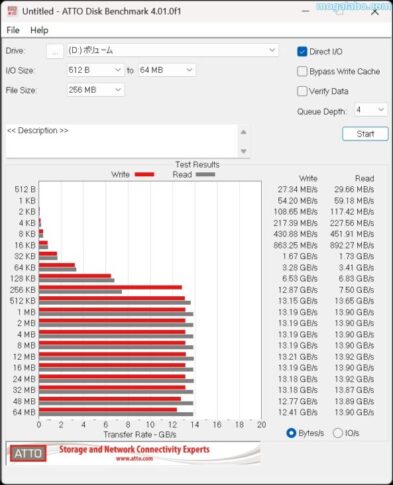Image resolution: width=393 pixels, height=485 pixels.
Task: Click the 256 KB read value 7.50 GB/s
Action: 356,290
